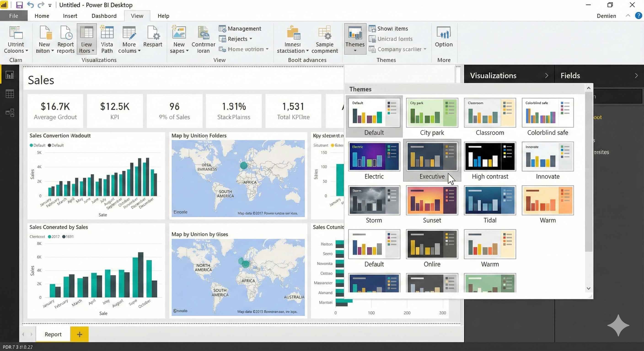Collapse the Visualizations pane chevron

click(x=547, y=76)
